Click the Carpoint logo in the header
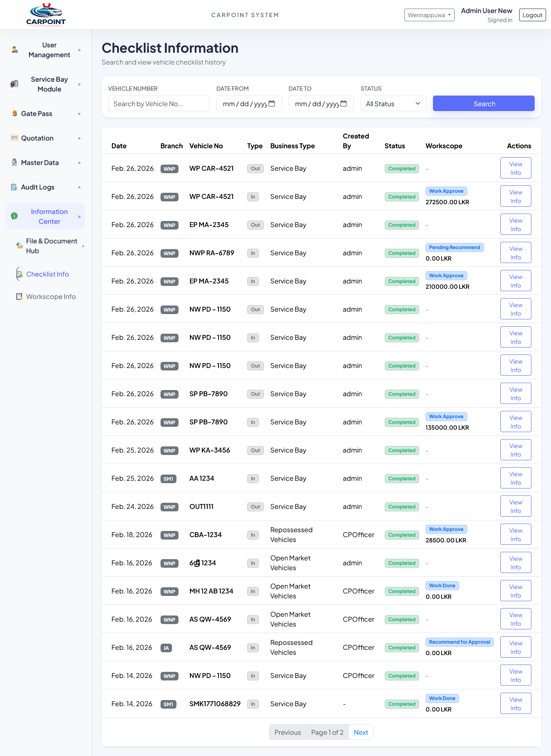The height and width of the screenshot is (756, 551). coord(46,15)
